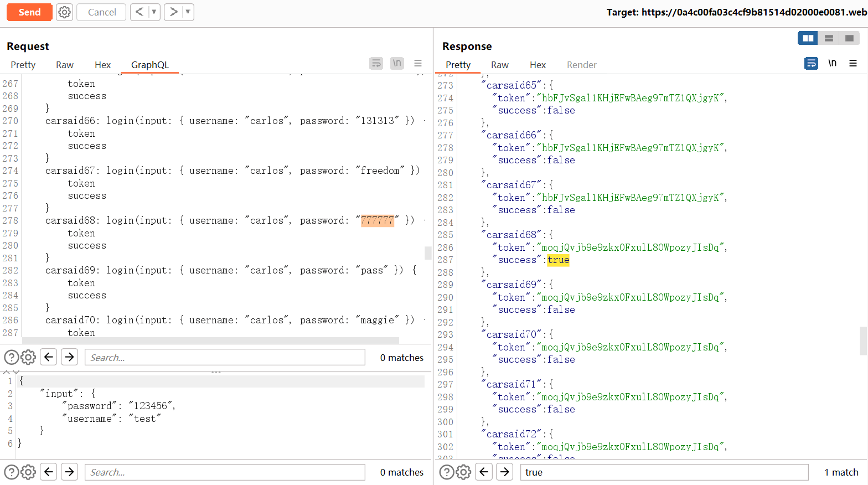Viewport: 868px width, 485px height.
Task: Click the request horizontal scrollbar
Action: 210,340
